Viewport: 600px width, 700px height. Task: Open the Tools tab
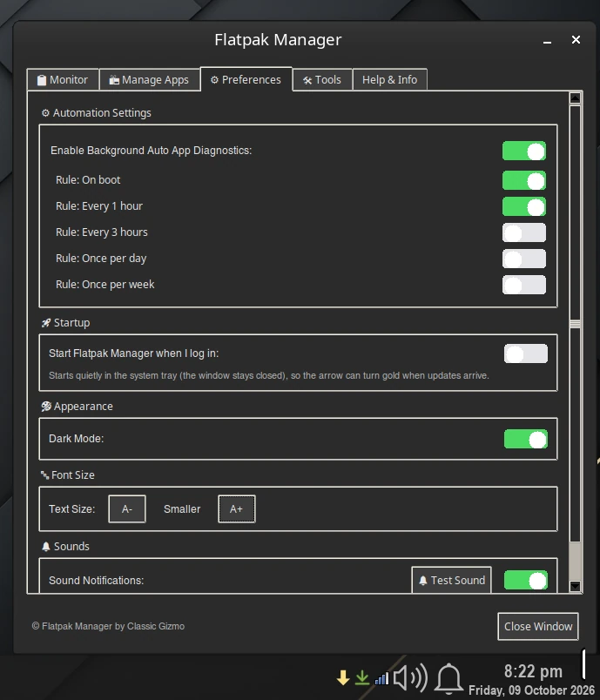[x=322, y=80]
